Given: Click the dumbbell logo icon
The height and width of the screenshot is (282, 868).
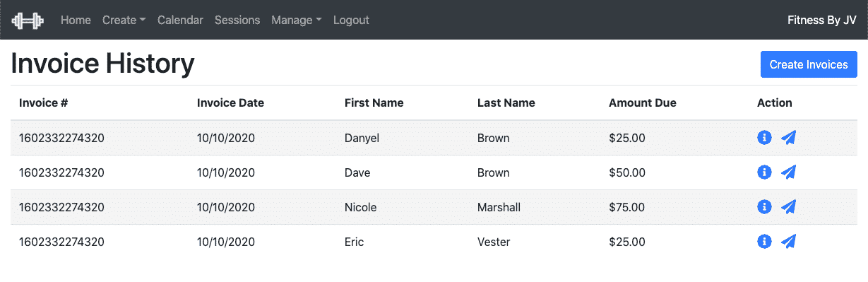Looking at the screenshot, I should [x=28, y=20].
